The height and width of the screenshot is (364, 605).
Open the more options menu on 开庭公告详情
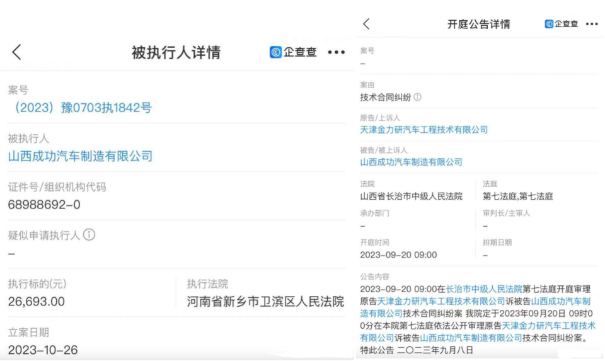click(592, 23)
